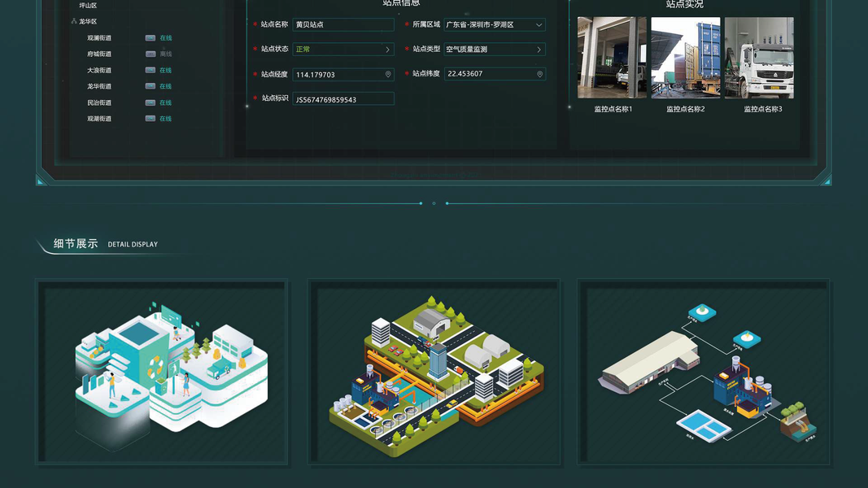Click the 站点标识 input JS674769859543

(343, 99)
